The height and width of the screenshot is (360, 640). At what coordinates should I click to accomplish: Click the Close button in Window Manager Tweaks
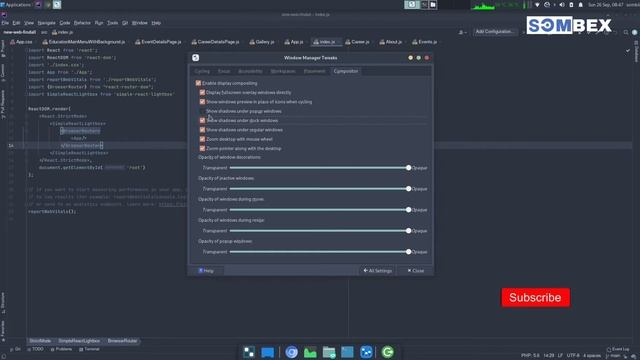point(416,271)
